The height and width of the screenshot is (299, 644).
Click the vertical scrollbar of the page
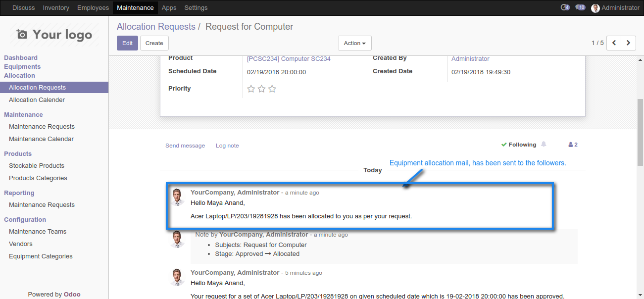[640, 133]
